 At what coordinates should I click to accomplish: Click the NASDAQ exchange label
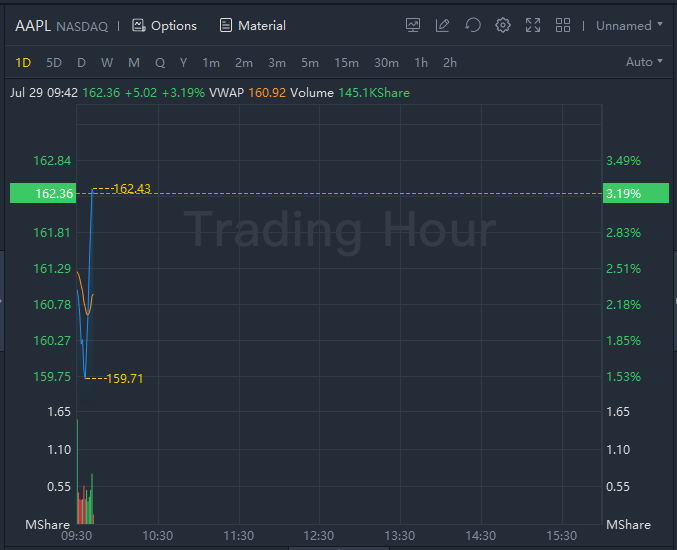point(82,27)
